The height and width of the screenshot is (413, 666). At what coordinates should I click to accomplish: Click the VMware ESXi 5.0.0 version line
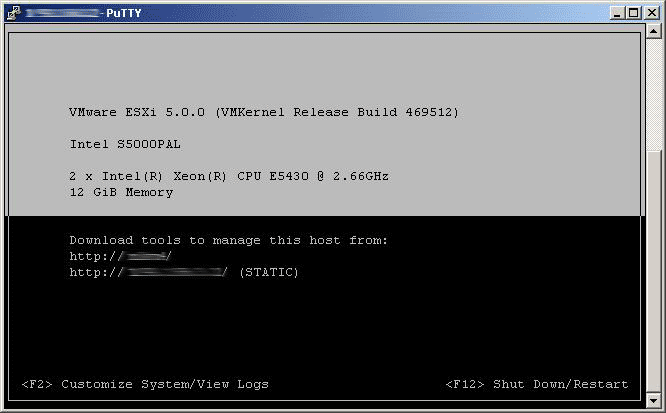[264, 113]
